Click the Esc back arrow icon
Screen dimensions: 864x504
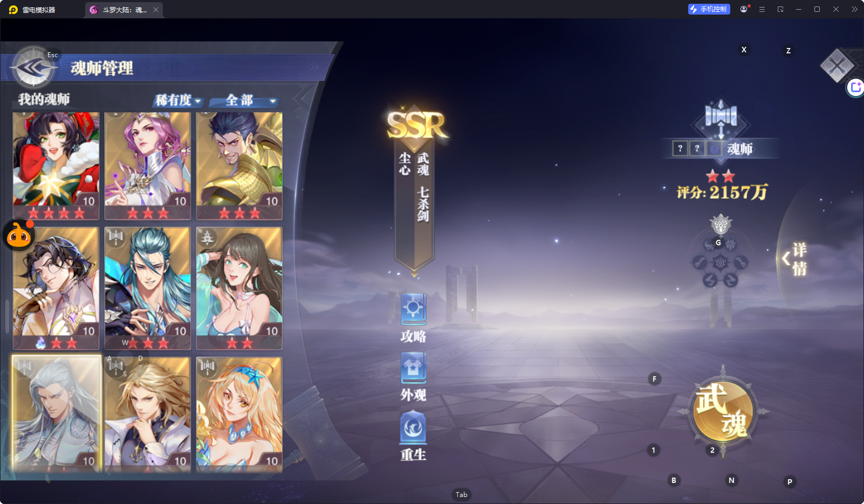pos(33,68)
